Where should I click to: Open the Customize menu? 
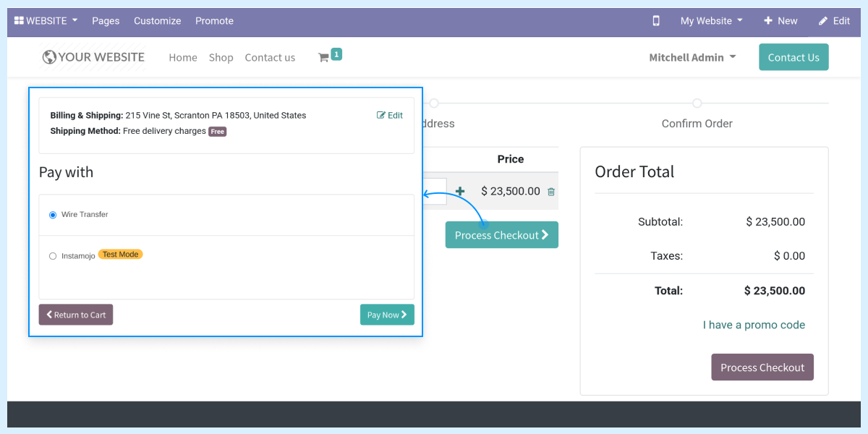[157, 21]
